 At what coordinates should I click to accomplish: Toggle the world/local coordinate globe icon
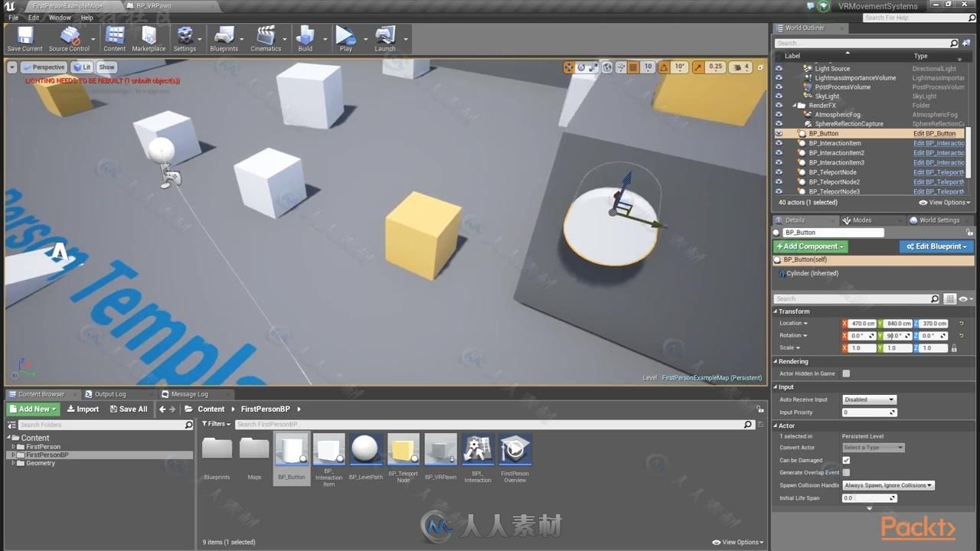click(x=607, y=67)
